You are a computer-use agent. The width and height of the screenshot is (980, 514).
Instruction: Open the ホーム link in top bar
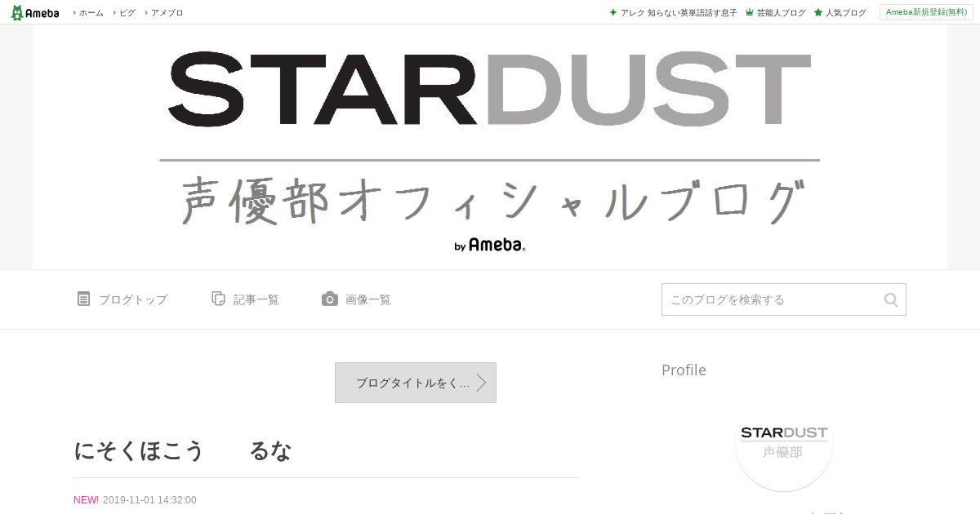point(91,13)
